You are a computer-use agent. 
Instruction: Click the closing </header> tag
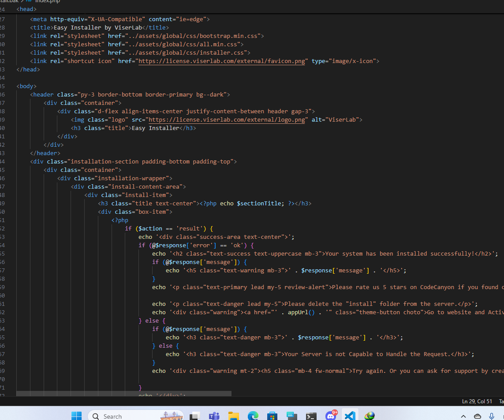coord(45,153)
